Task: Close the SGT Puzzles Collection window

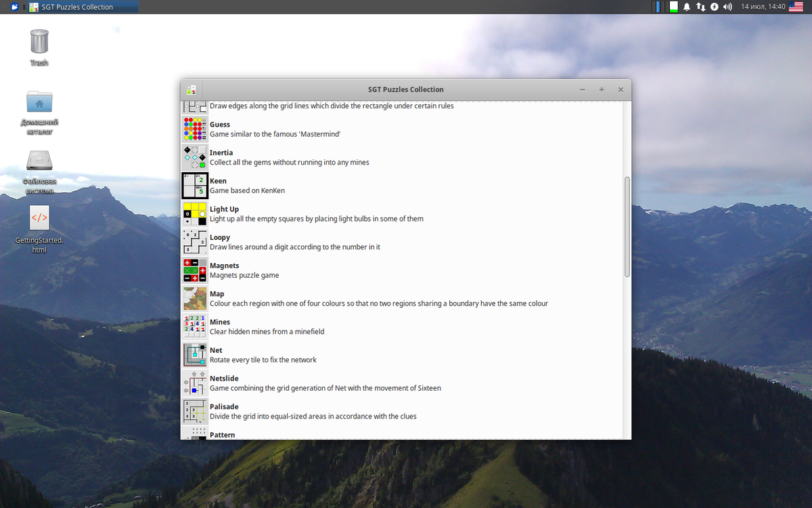Action: click(x=621, y=89)
